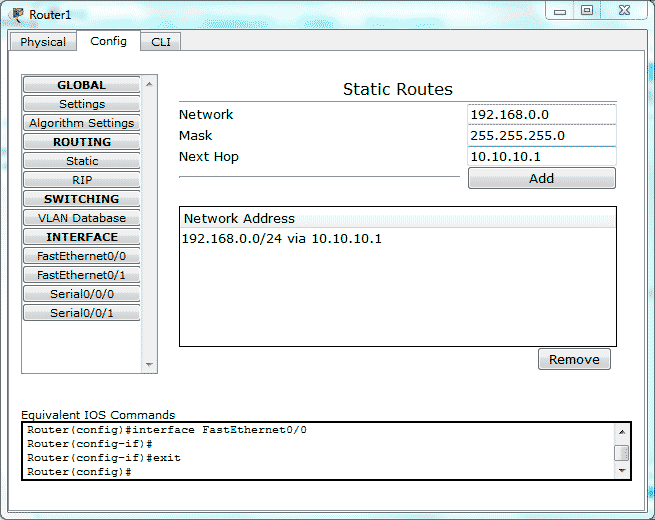Configure interface FastEthernet0/1
Screen dimensions: 655x520
(82, 275)
